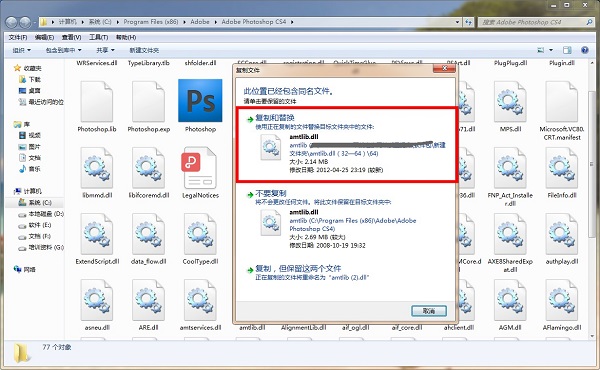Select the Photoshop.lib file icon
The height and width of the screenshot is (370, 600).
[x=96, y=101]
